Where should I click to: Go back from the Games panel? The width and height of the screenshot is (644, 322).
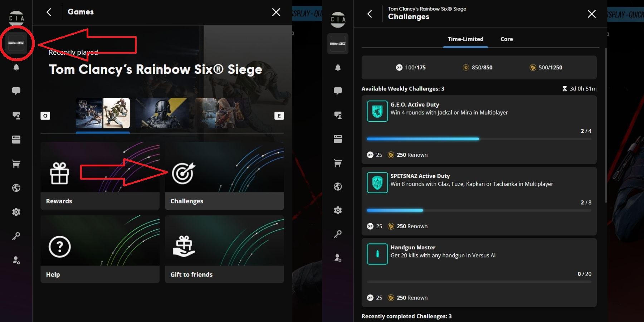(49, 12)
